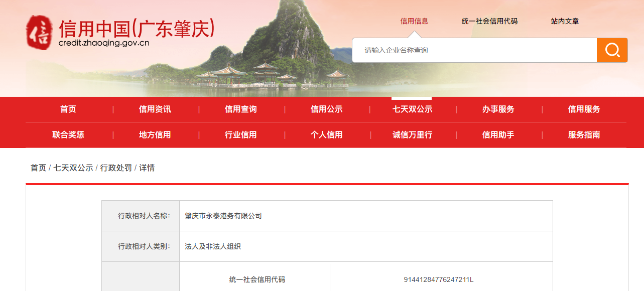Image resolution: width=644 pixels, height=291 pixels.
Task: Click 七天双公示 in the breadcrumb
Action: pos(73,168)
